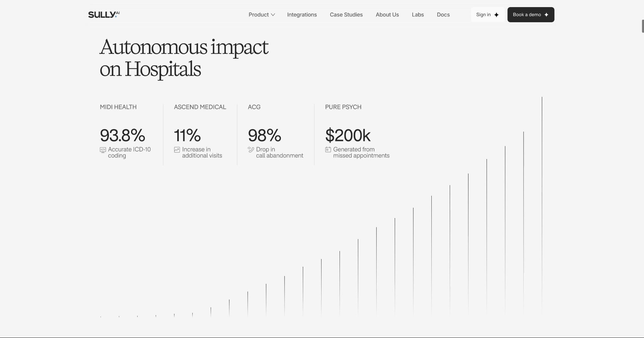Open the Labs link
This screenshot has height=338, width=644.
(418, 15)
